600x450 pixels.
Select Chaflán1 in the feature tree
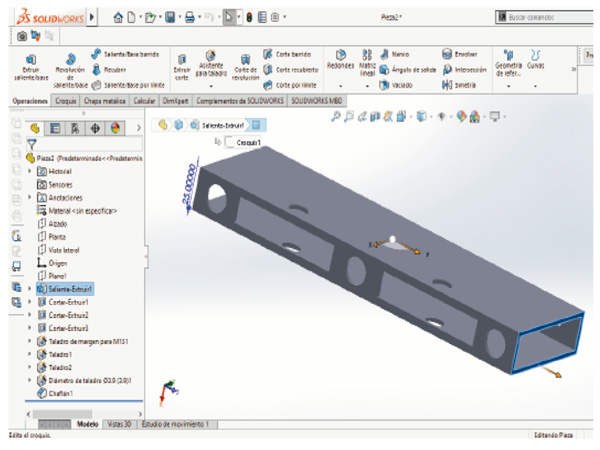[x=55, y=393]
